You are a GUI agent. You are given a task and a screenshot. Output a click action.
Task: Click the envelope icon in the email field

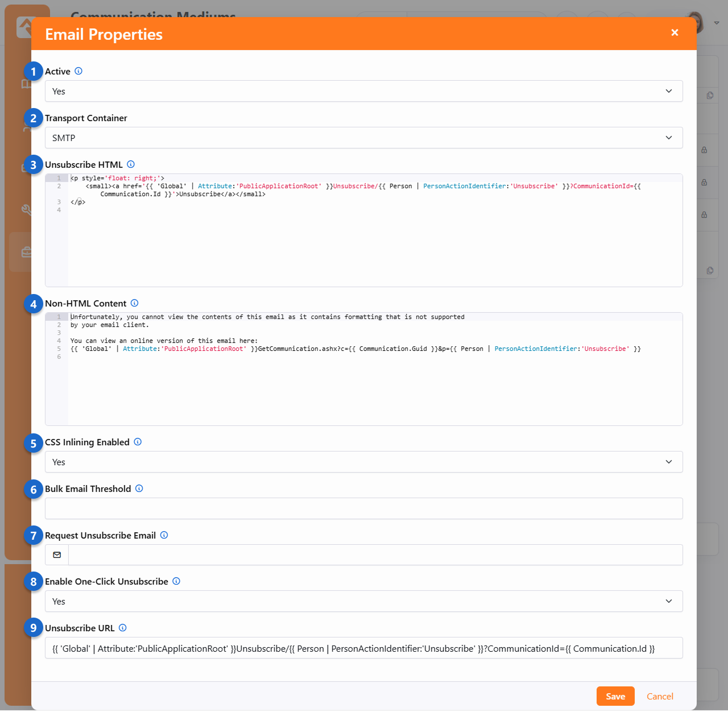57,555
